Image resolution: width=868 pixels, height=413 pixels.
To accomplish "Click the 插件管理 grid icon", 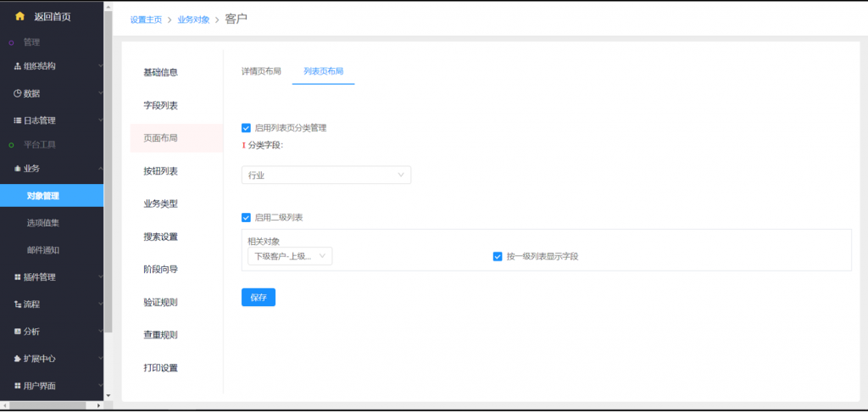I will click(17, 277).
